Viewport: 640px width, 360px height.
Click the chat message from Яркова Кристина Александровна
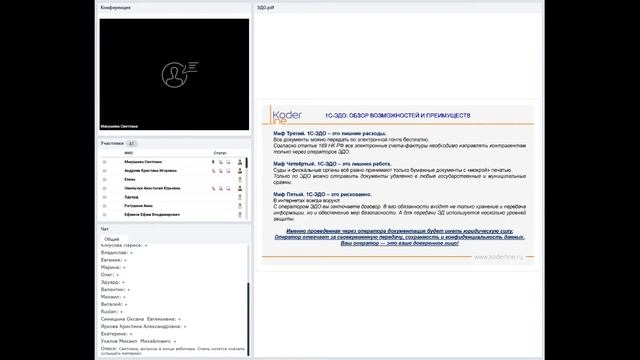[144, 327]
